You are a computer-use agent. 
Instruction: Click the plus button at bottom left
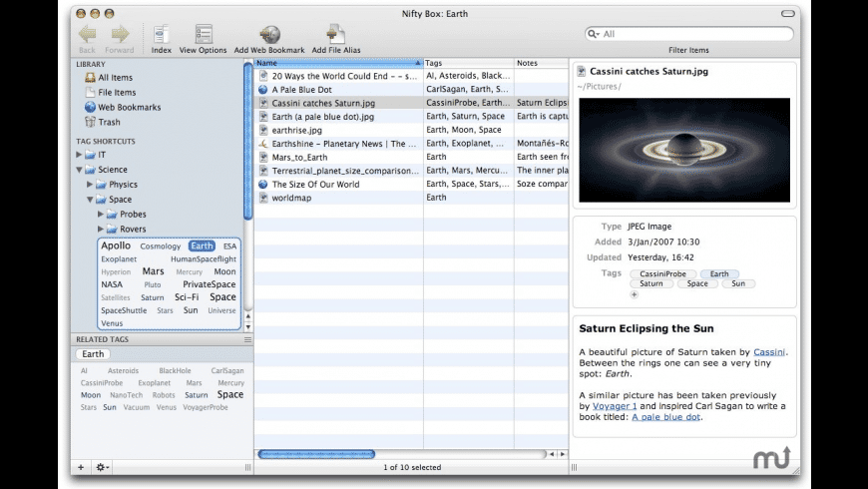pyautogui.click(x=81, y=467)
